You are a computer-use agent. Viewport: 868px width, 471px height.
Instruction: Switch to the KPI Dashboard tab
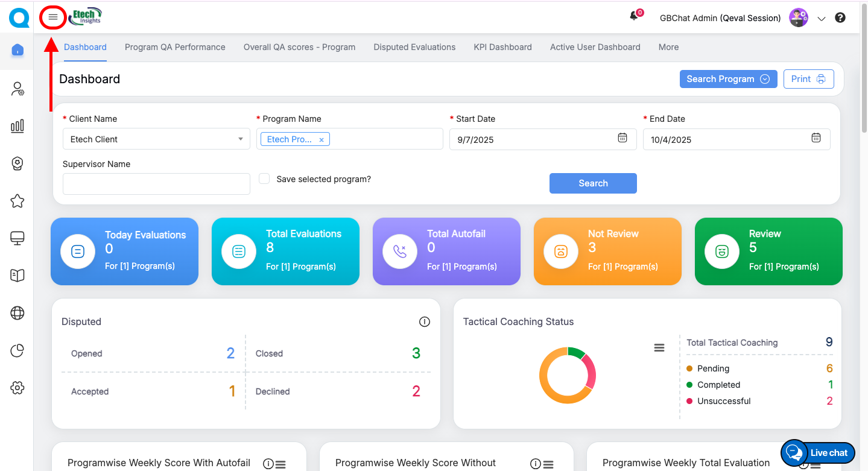(x=502, y=47)
